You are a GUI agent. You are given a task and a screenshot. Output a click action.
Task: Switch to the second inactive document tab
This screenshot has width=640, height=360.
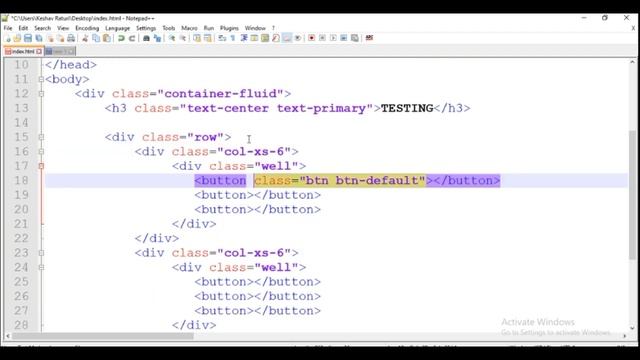point(60,51)
